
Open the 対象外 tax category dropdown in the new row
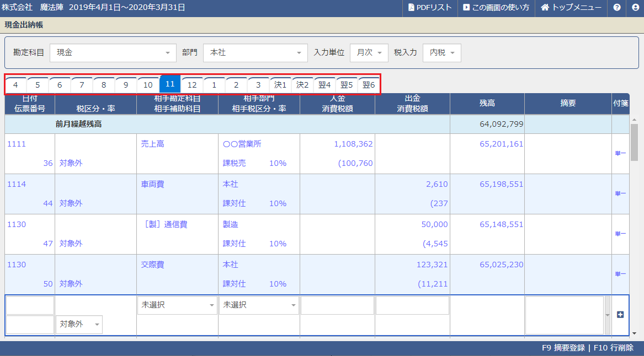click(79, 325)
